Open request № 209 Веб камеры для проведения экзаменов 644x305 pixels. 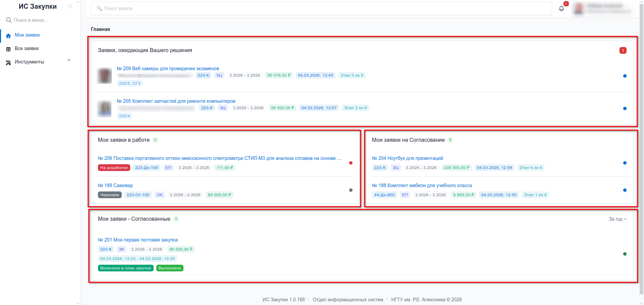[x=168, y=69]
